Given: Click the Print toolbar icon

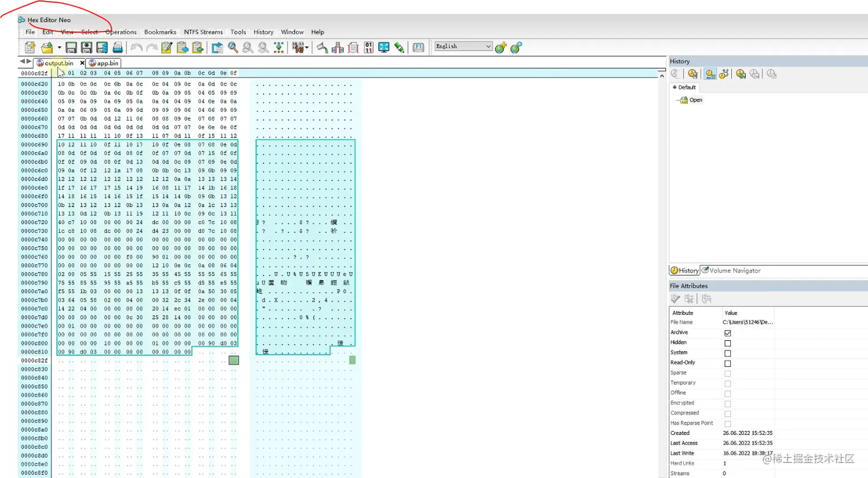Looking at the screenshot, I should tap(118, 48).
